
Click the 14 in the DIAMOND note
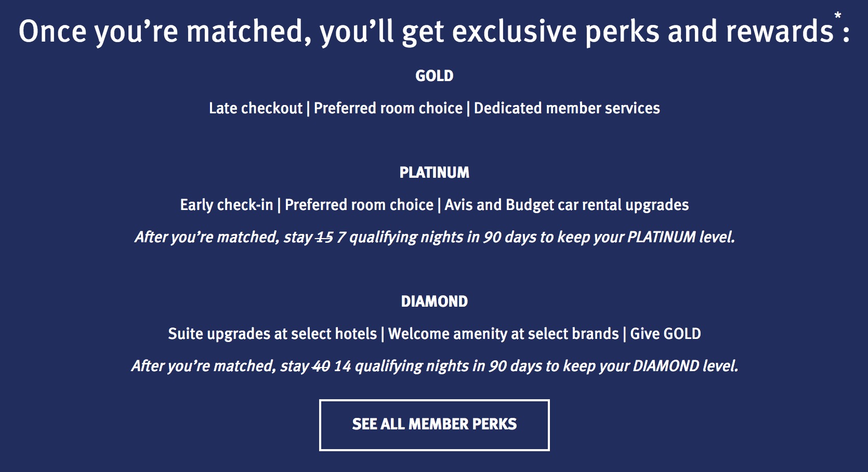point(343,366)
